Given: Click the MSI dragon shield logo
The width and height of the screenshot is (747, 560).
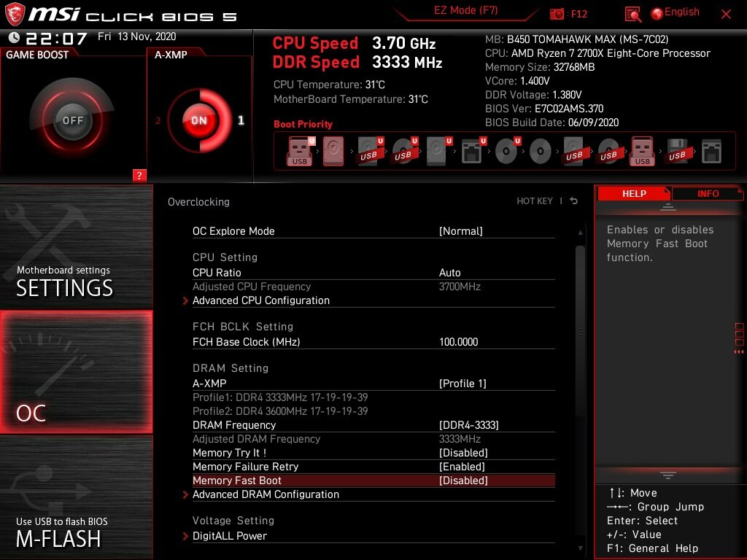Looking at the screenshot, I should point(15,14).
